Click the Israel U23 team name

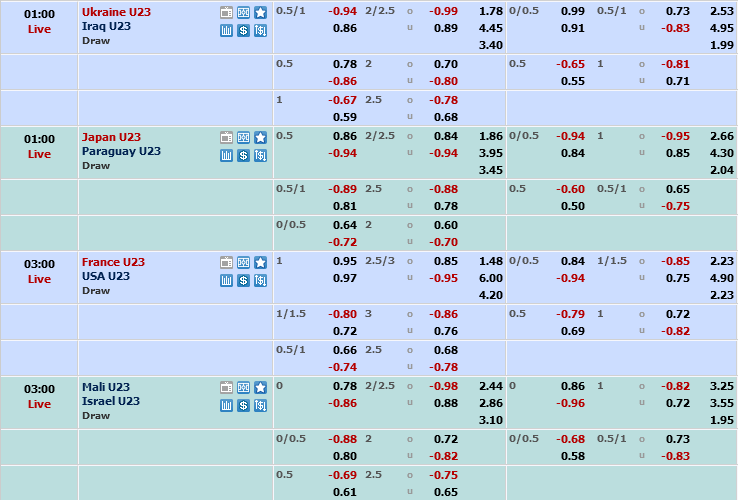click(111, 401)
